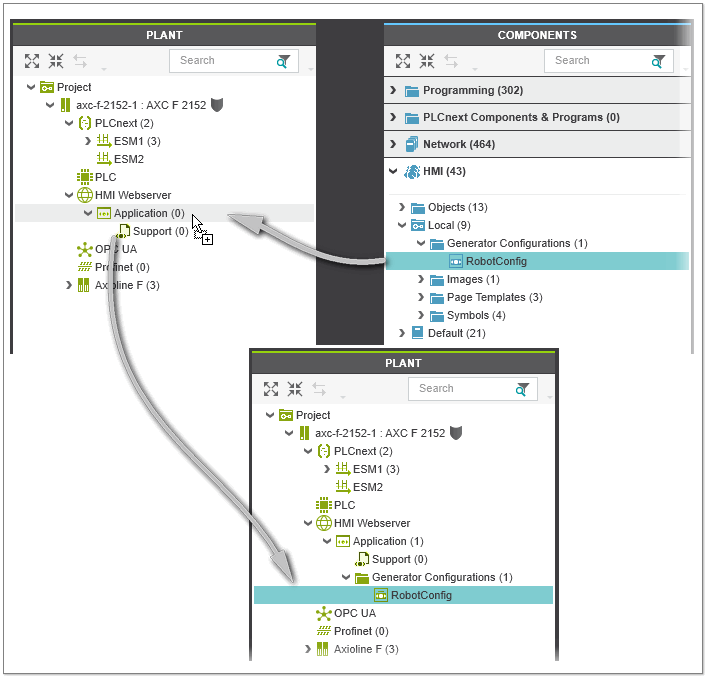Screen dimensions: 707x678
Task: Click filter icon in COMPONENTS search box
Action: pos(660,61)
